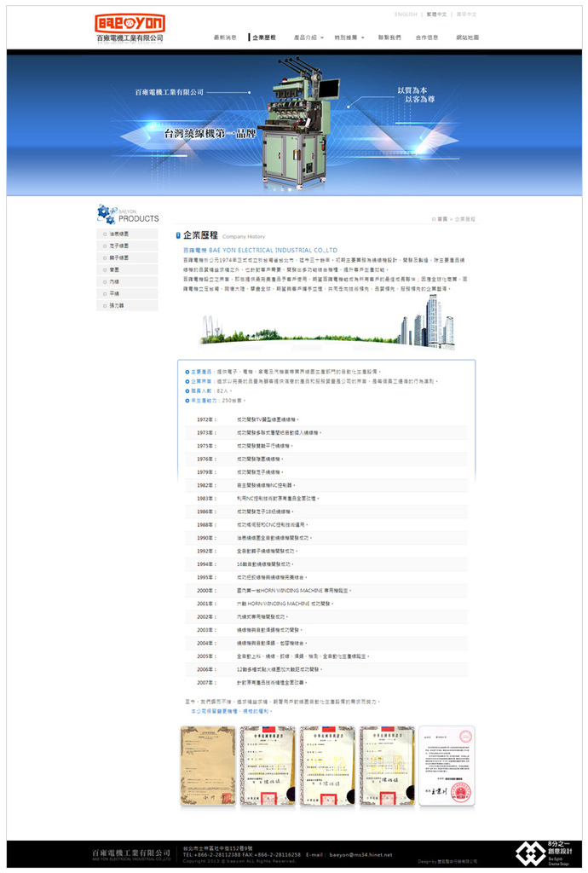
Task: Select the first banner carousel dot
Action: tap(274, 189)
